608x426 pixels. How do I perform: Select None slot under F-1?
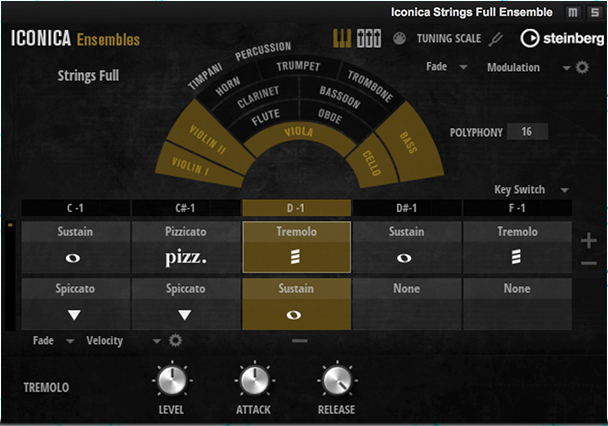pos(517,304)
